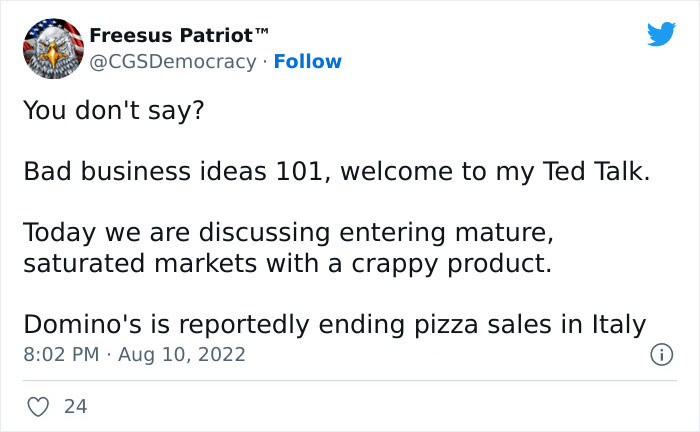Screen dimensions: 700x432
Task: Click the Twitter bird logo
Action: click(661, 35)
